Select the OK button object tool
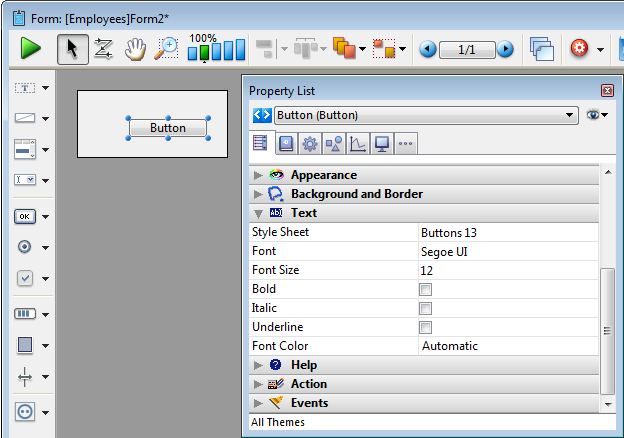This screenshot has width=624, height=438. (25, 216)
